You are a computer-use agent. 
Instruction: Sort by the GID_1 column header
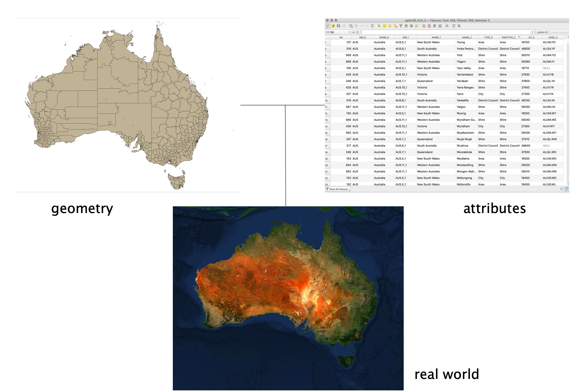[405, 37]
